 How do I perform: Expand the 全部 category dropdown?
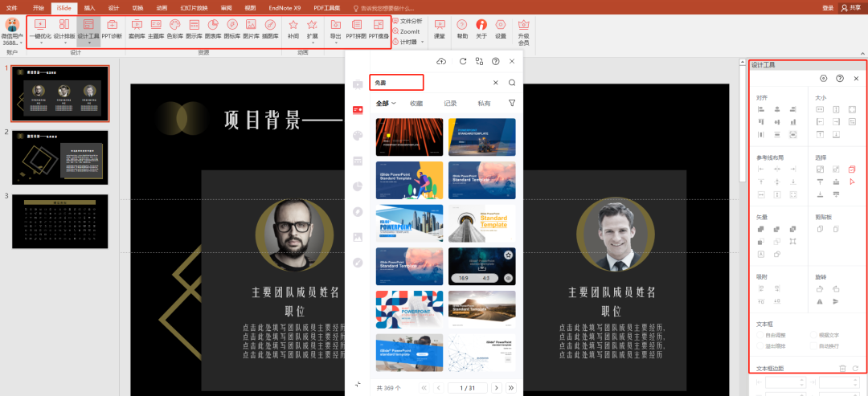[386, 103]
